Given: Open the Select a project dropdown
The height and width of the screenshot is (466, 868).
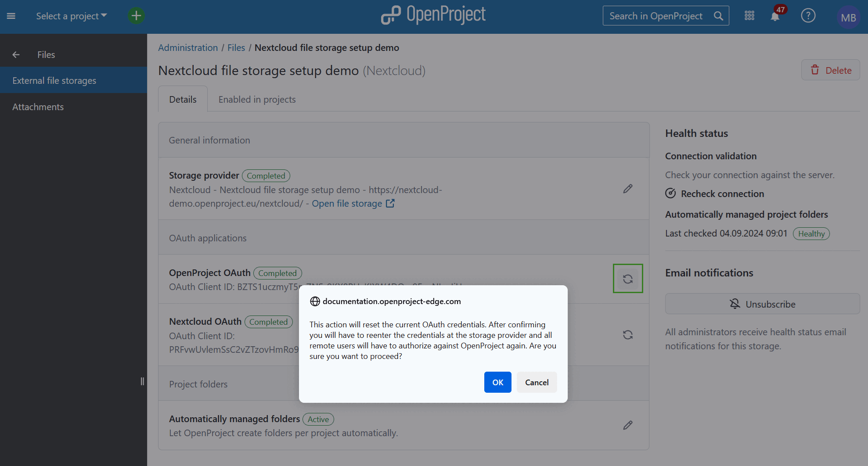Looking at the screenshot, I should point(71,16).
